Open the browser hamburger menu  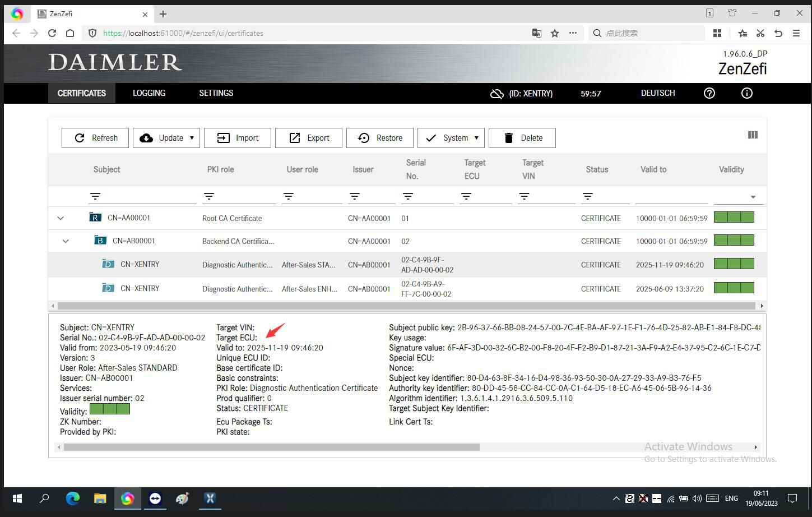pos(796,33)
